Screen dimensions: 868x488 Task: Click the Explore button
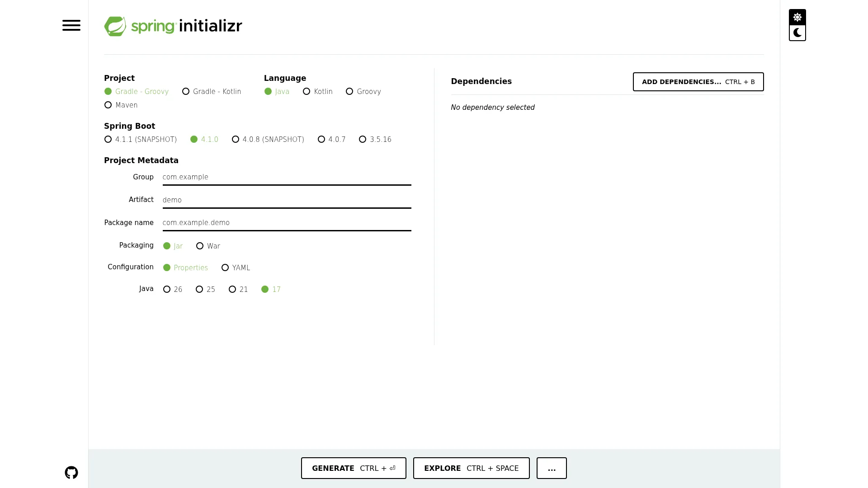pos(471,468)
